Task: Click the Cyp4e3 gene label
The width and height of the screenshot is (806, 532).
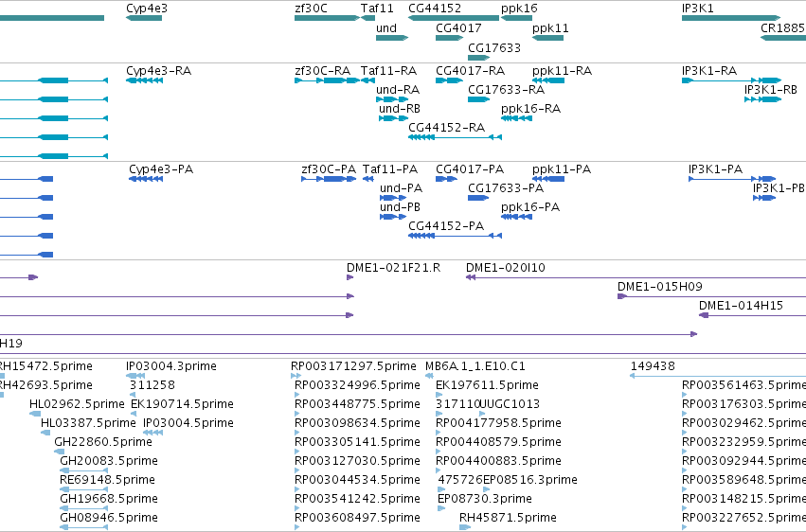Action: (x=147, y=9)
